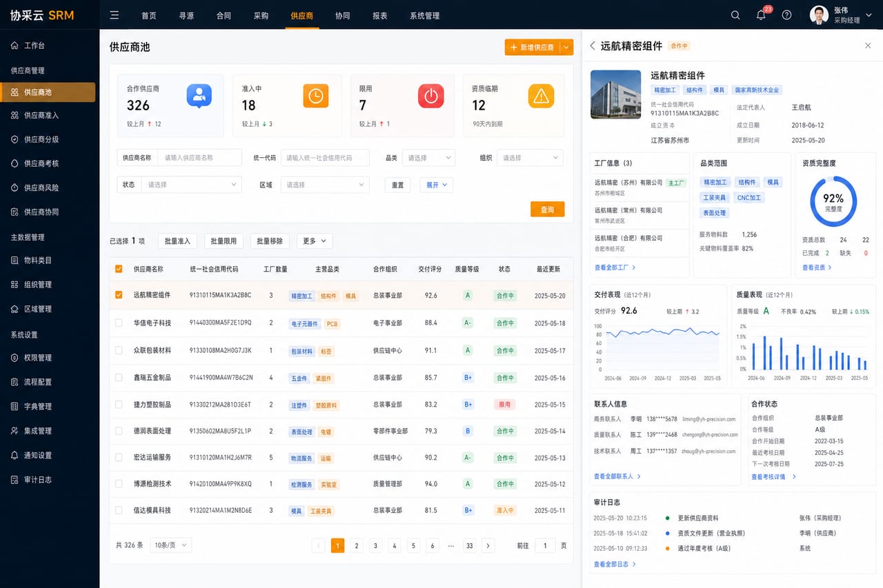The image size is (883, 588).
Task: Check the 捷力塑胶制品 row checkbox
Action: pos(119,405)
